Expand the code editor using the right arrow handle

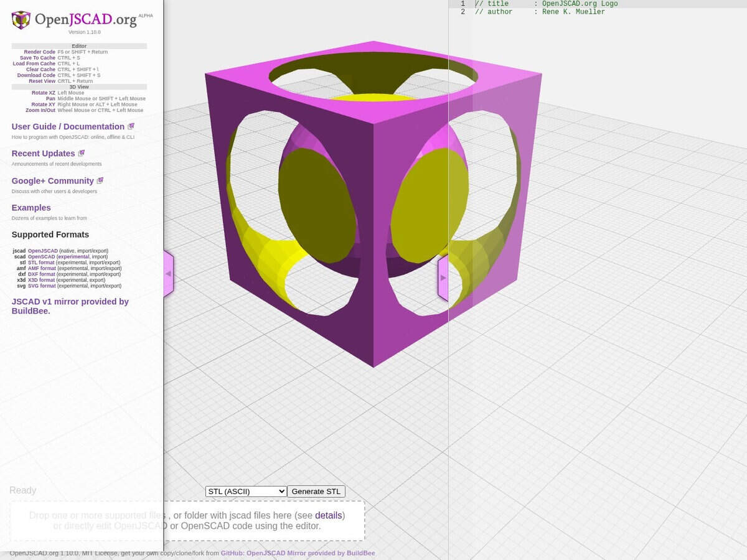tap(443, 278)
